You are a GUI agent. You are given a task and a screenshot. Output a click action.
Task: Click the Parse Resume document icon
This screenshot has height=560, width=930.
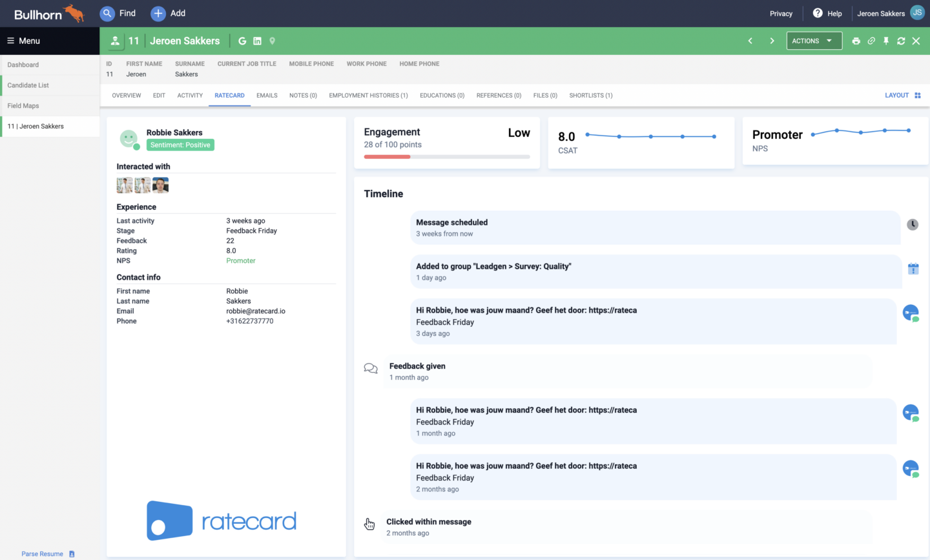pos(72,554)
